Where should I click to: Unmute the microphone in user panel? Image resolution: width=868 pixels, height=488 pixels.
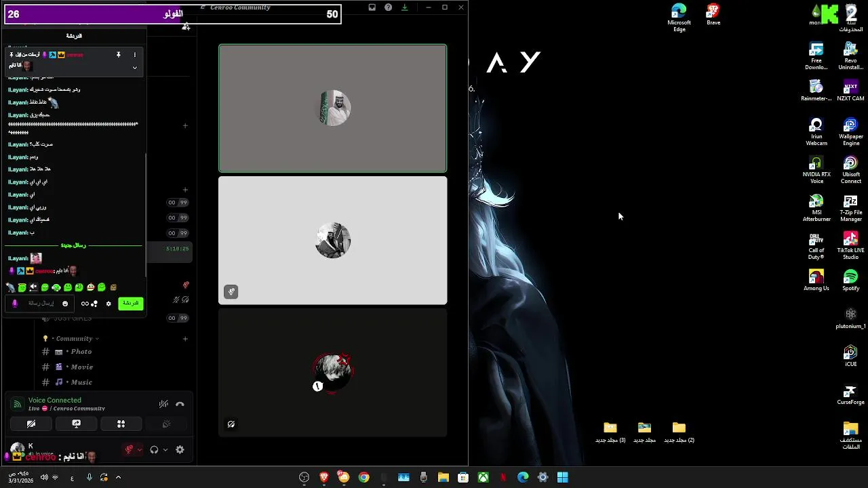[130, 449]
